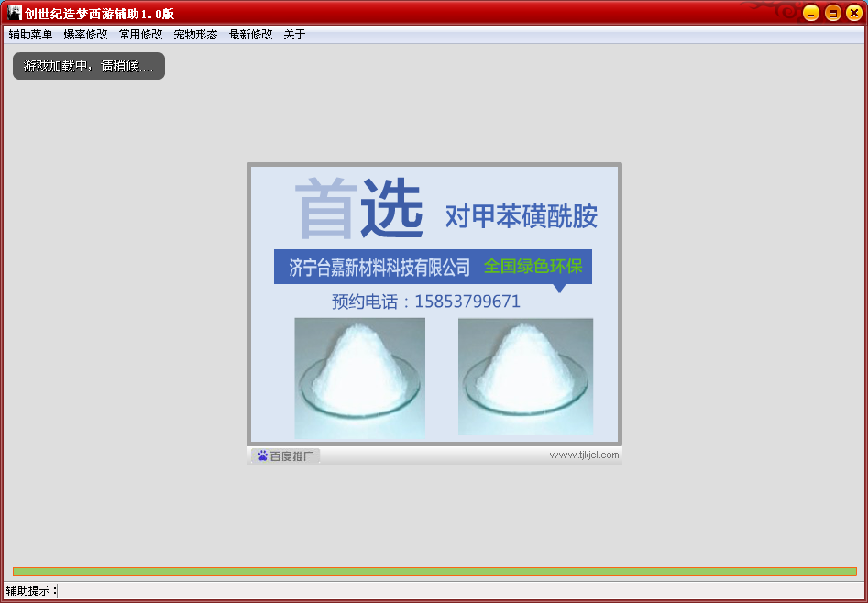
Task: Click the 辅助提示 text field
Action: pos(458,591)
